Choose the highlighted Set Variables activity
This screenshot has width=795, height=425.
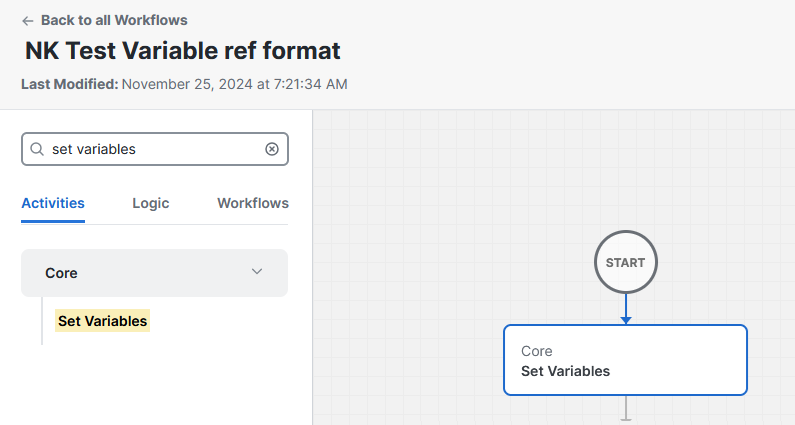click(x=102, y=321)
